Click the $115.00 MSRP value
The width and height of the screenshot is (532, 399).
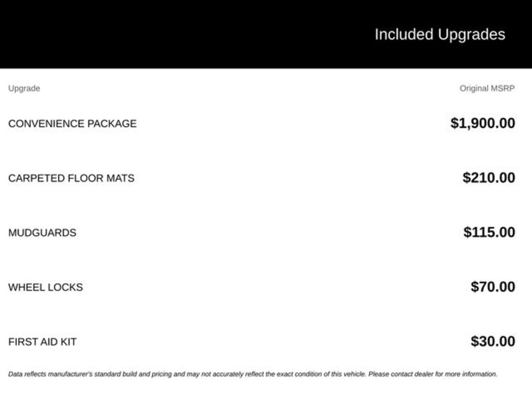pos(489,232)
